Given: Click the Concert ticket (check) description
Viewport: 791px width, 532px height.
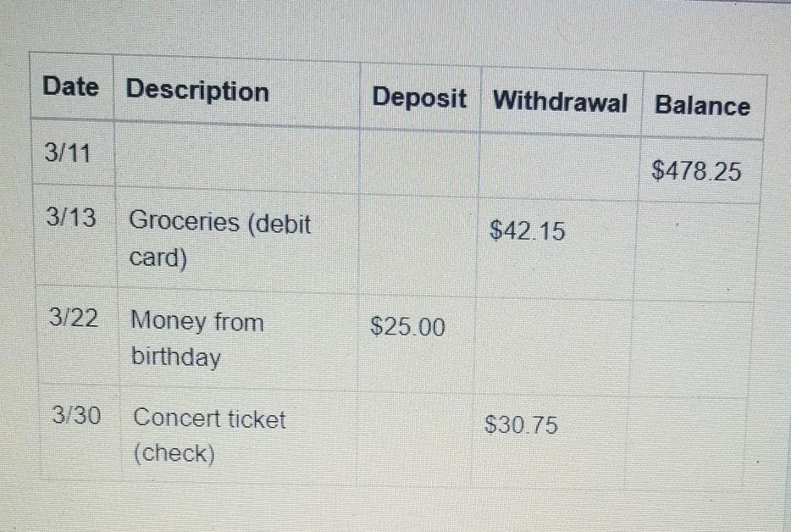Looking at the screenshot, I should 209,435.
